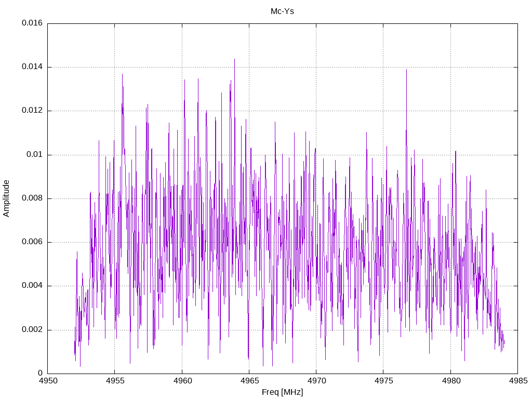
Task: Click the 4960 x-axis tick label
Action: point(182,381)
